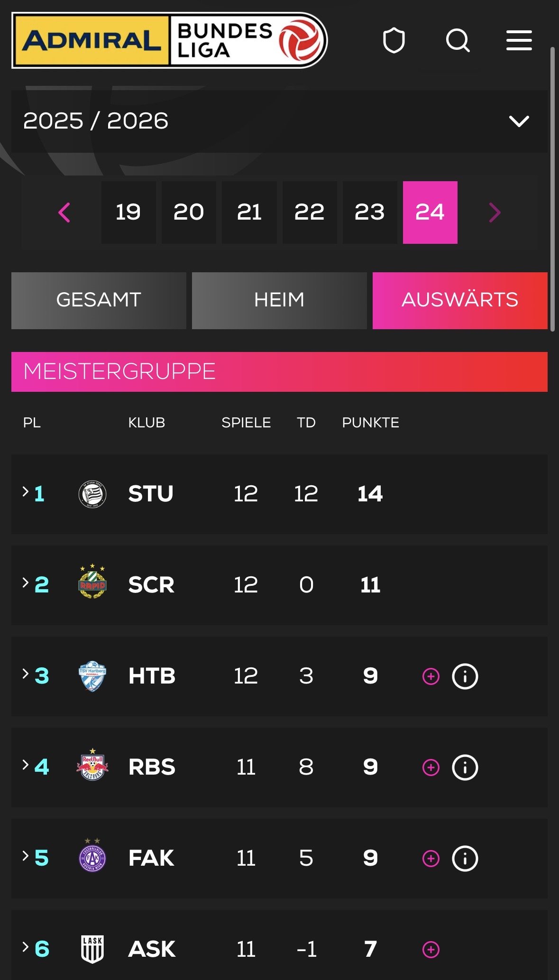The image size is (559, 980).
Task: Open the hamburger menu
Action: click(519, 40)
